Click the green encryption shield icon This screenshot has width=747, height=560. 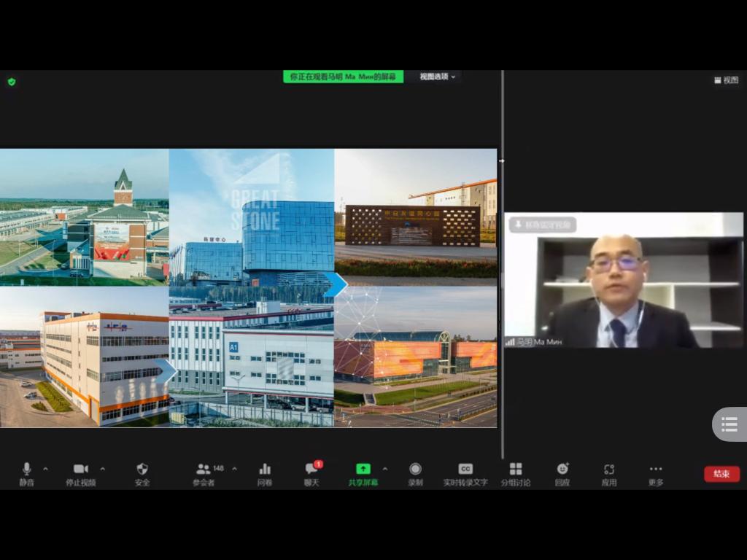(x=12, y=82)
